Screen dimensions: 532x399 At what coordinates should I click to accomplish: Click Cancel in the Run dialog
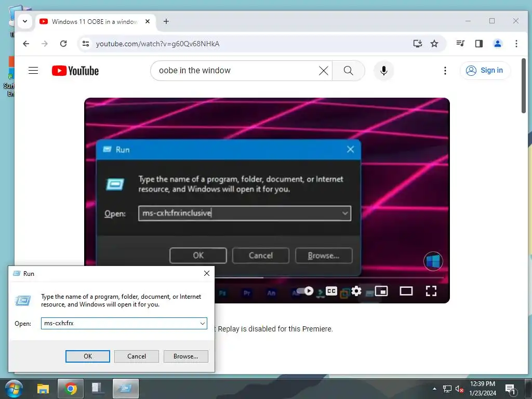tap(137, 356)
